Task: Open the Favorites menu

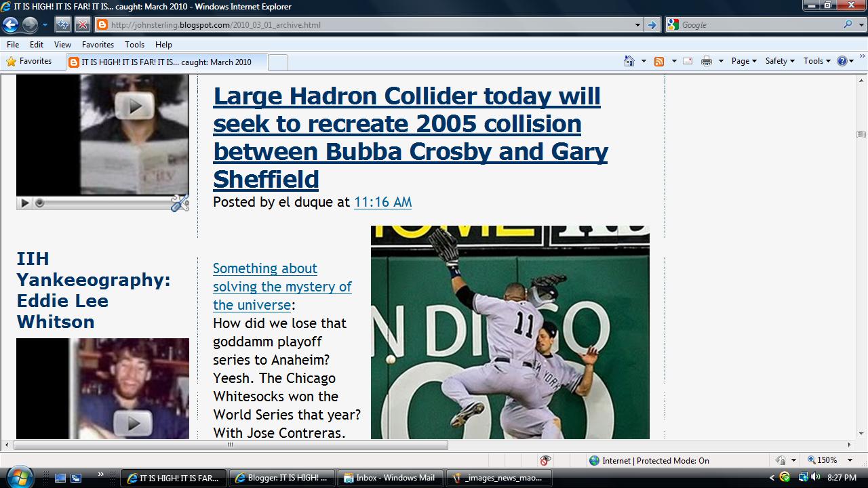Action: pyautogui.click(x=98, y=45)
